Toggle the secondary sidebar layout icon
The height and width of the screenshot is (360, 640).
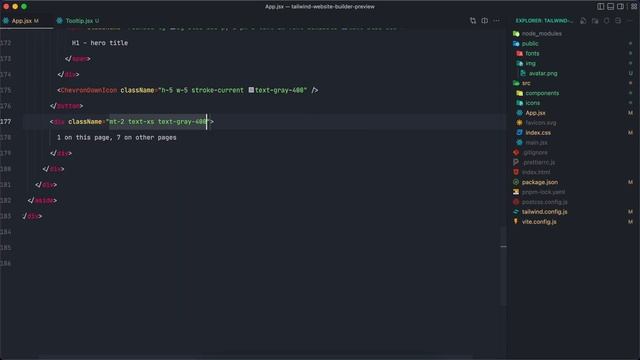pos(620,7)
